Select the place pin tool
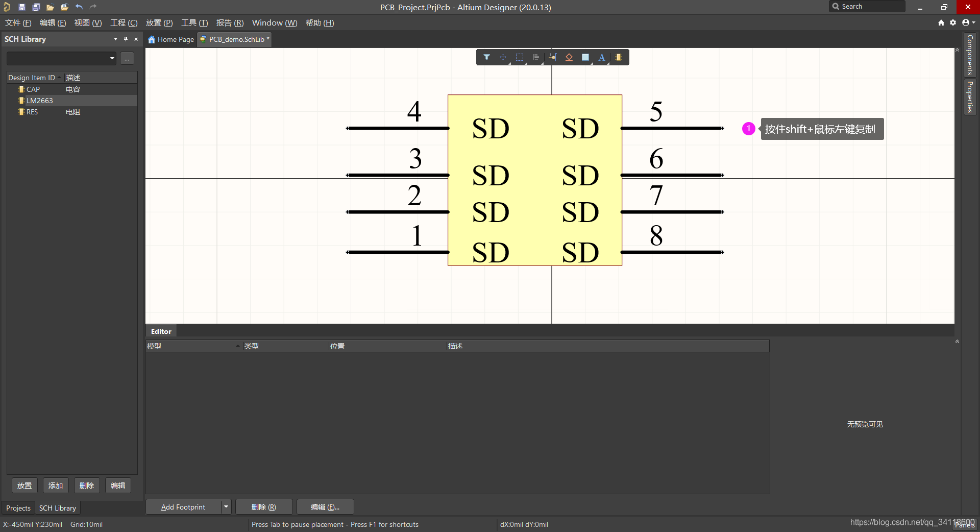Viewport: 980px width, 532px height. (x=552, y=57)
